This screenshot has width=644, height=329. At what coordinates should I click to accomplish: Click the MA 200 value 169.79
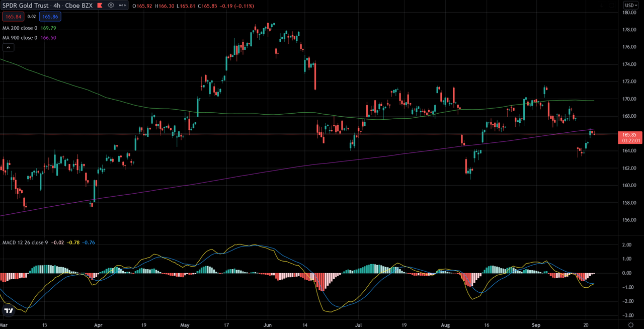48,28
